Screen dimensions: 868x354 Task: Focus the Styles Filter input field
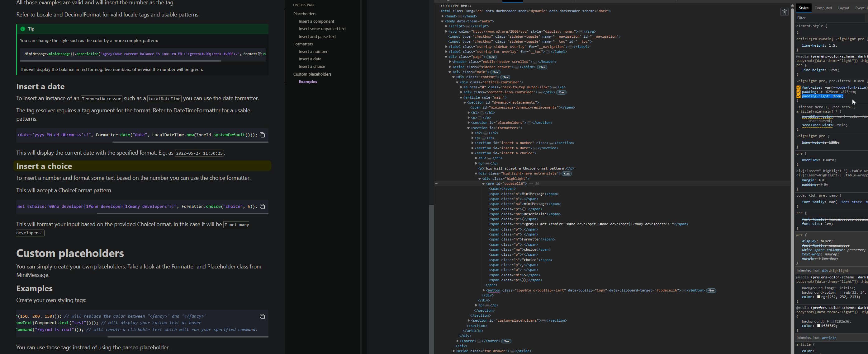(x=831, y=18)
